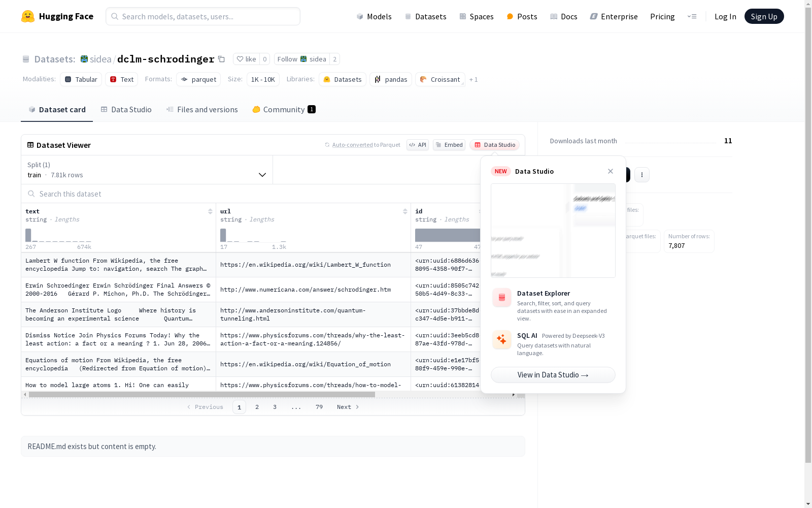
Task: Click the Croissant library tag
Action: [x=440, y=79]
